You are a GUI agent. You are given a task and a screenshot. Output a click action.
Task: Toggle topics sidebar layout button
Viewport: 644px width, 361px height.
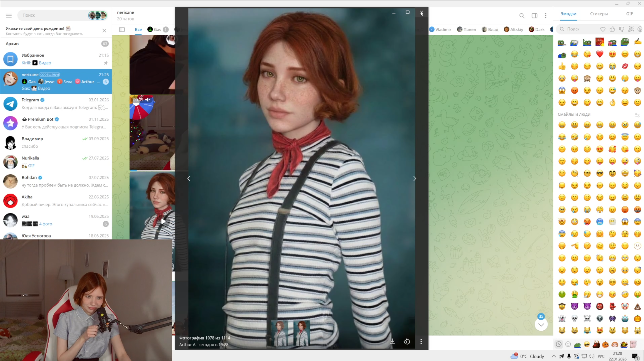pyautogui.click(x=122, y=29)
